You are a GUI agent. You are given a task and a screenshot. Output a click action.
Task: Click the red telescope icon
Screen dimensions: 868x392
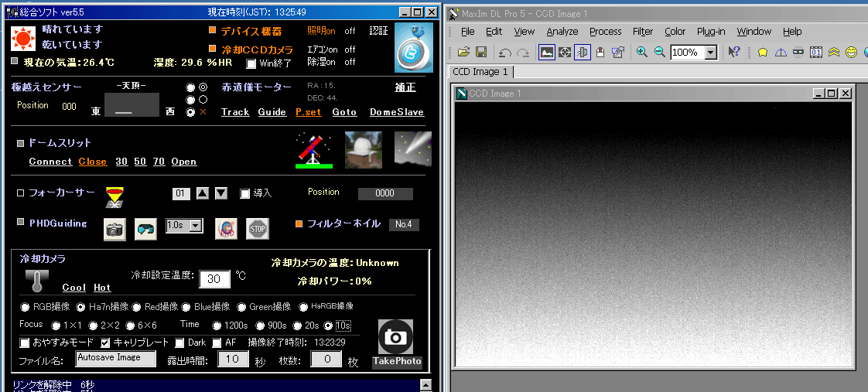pos(314,151)
